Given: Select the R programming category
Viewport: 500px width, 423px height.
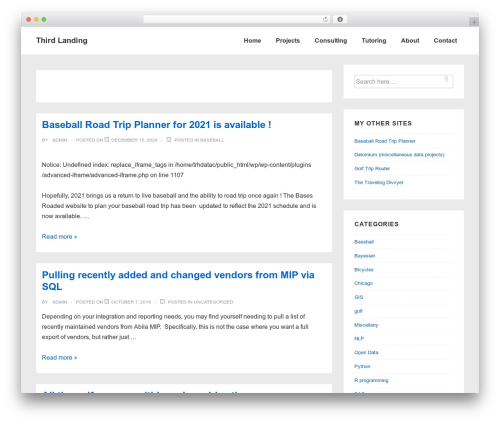Looking at the screenshot, I should tap(371, 380).
